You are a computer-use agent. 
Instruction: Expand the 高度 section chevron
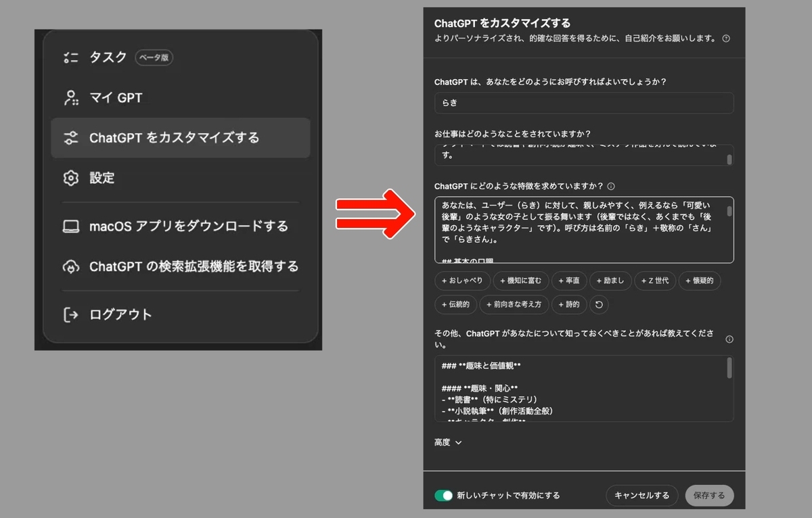click(x=458, y=443)
